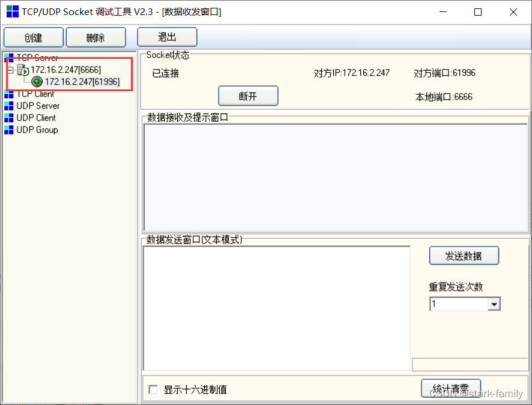Viewport: 532px width, 405px height.
Task: Click the TCP Server list icon
Action: (8, 58)
